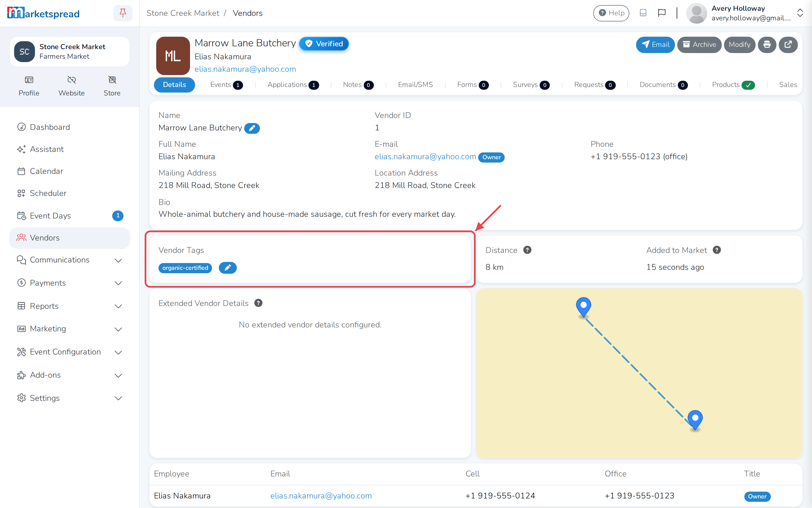Select the organic-certified tag
Image resolution: width=812 pixels, height=508 pixels.
click(185, 268)
